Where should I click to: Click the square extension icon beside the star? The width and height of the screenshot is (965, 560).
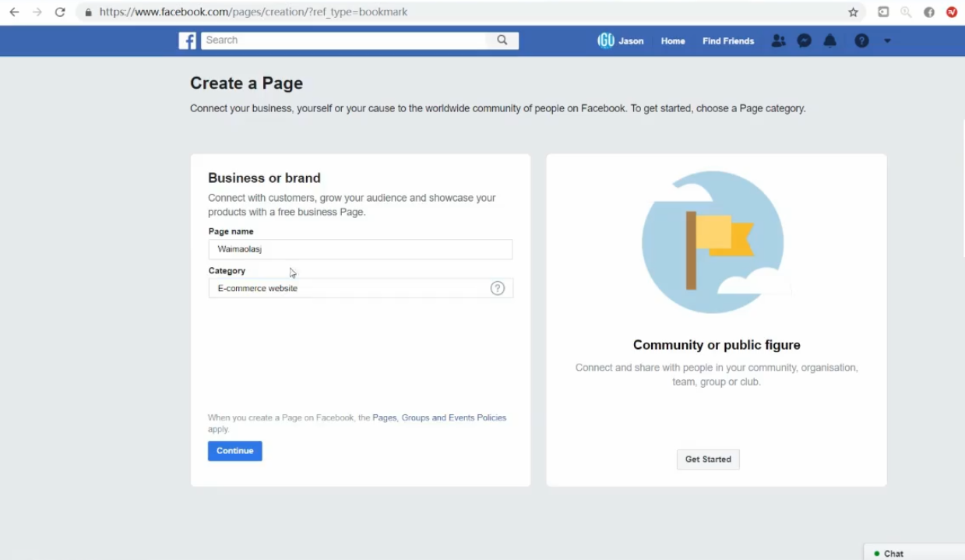click(883, 12)
